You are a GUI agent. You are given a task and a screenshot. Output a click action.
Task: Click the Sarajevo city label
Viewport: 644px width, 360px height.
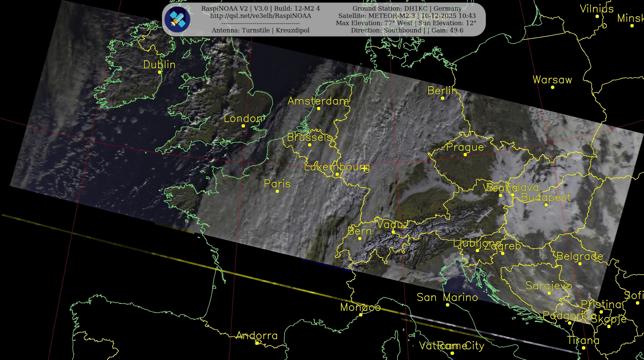click(x=549, y=286)
